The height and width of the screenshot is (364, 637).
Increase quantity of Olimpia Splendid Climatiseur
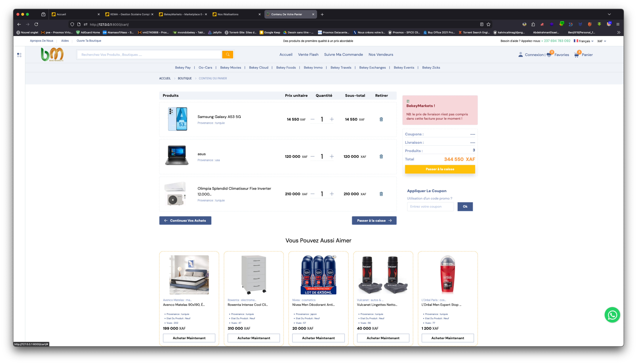pyautogui.click(x=331, y=194)
